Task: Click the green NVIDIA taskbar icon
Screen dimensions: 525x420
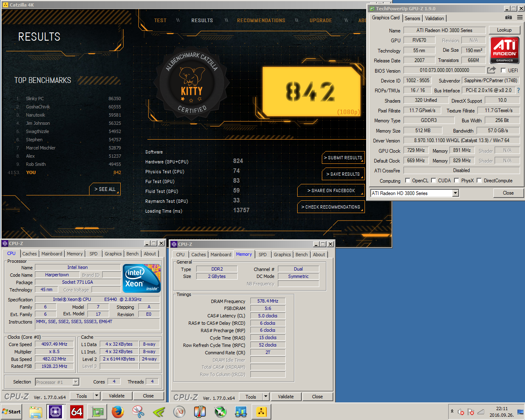Action: tap(159, 412)
